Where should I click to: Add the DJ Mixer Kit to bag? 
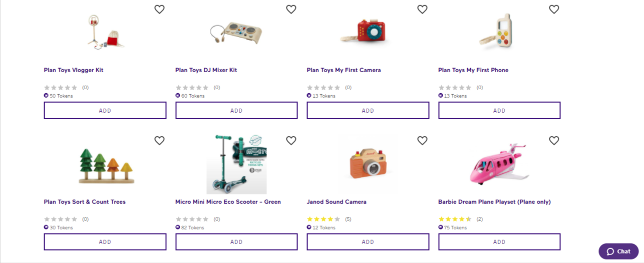pos(236,111)
